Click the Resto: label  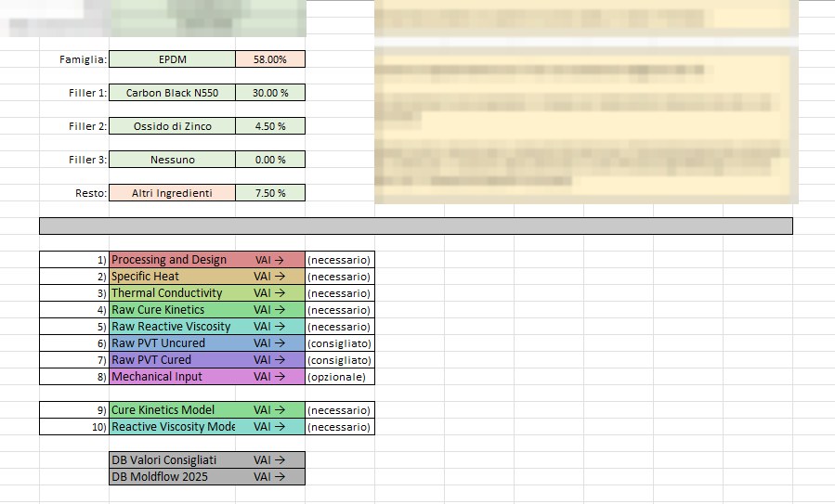pos(91,193)
